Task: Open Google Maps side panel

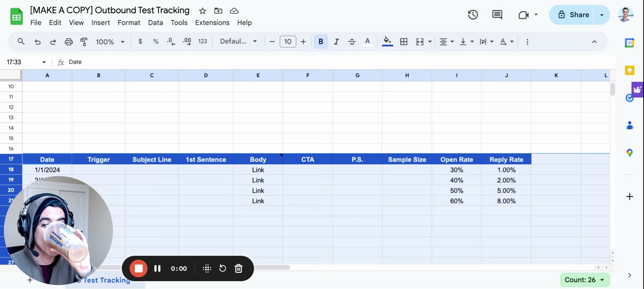Action: pyautogui.click(x=630, y=153)
